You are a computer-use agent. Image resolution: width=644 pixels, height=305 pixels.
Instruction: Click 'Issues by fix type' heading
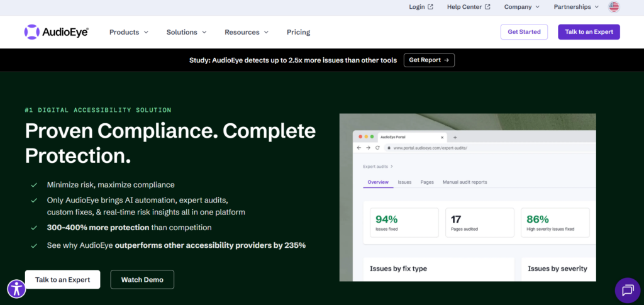(398, 269)
